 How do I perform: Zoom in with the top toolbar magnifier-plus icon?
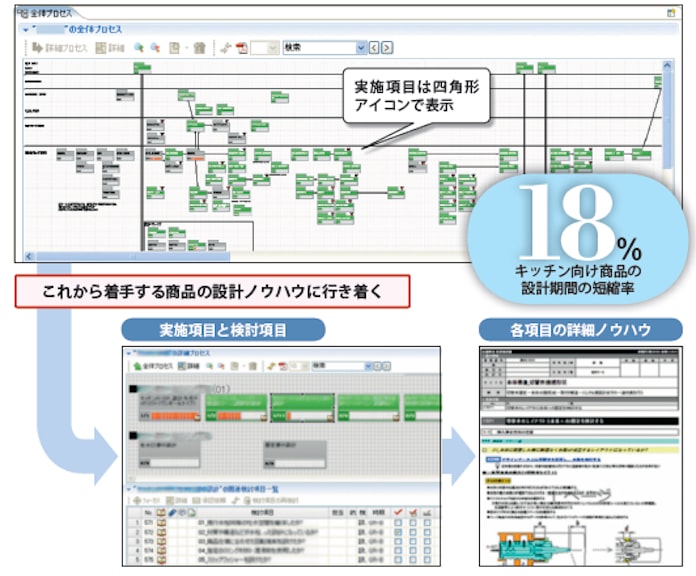coord(139,47)
